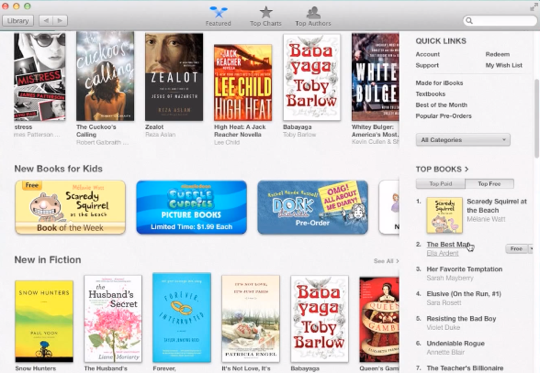Open the Support quick link
The height and width of the screenshot is (373, 540).
(x=427, y=65)
